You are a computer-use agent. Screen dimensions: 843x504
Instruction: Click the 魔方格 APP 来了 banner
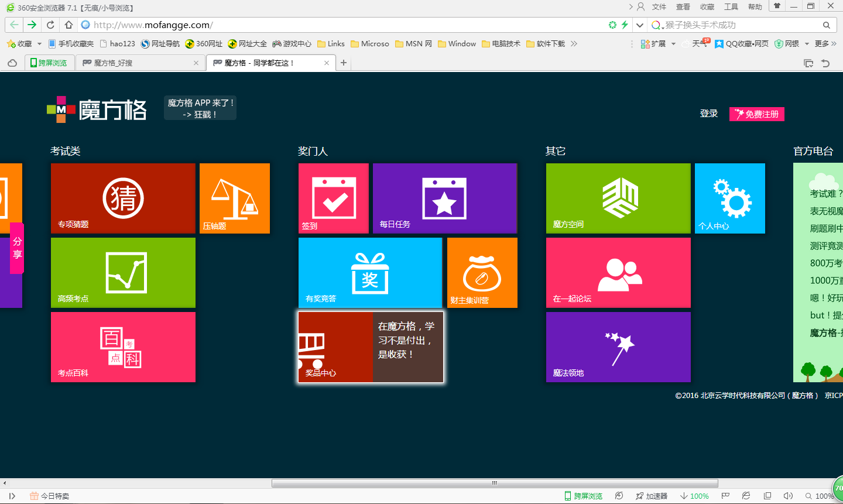pyautogui.click(x=200, y=108)
